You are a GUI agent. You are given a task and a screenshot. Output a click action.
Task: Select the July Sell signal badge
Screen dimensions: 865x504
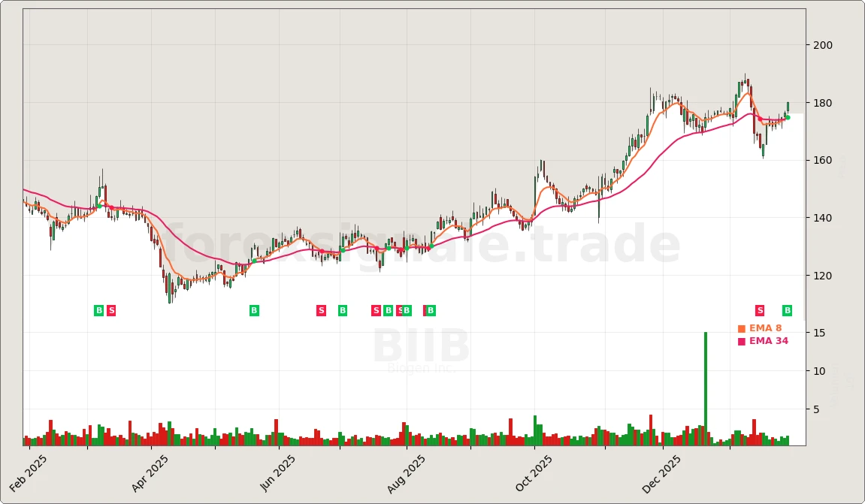tap(375, 310)
